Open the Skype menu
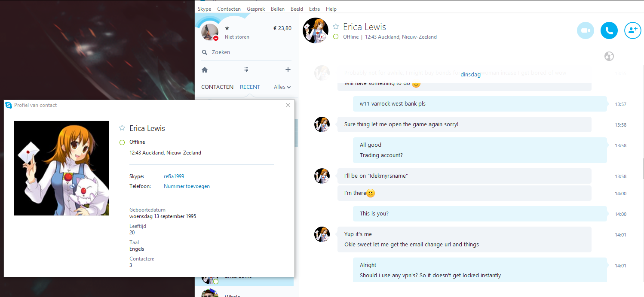This screenshot has height=297, width=644. tap(204, 9)
